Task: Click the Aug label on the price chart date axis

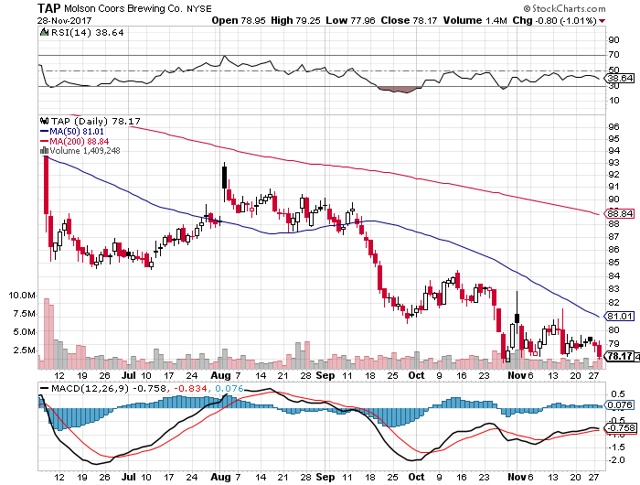Action: point(221,375)
